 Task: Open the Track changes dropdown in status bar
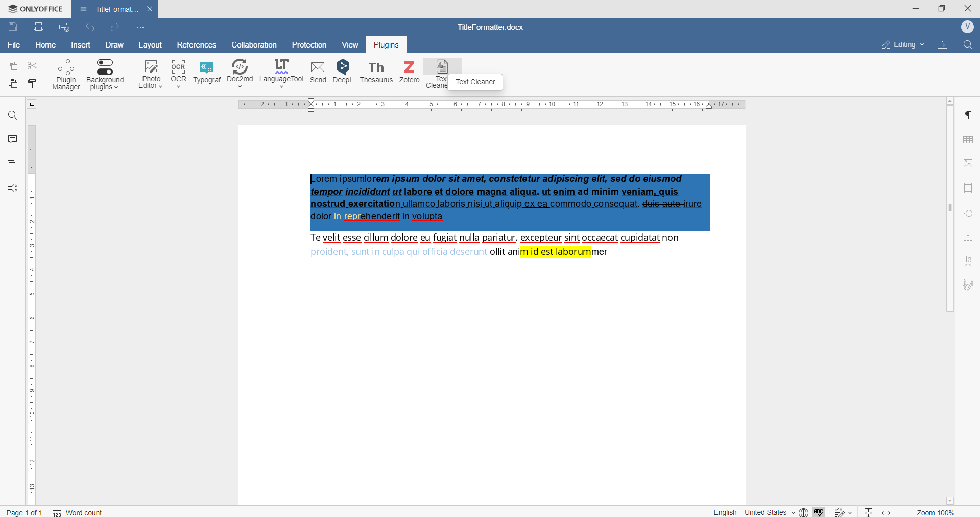pyautogui.click(x=844, y=512)
